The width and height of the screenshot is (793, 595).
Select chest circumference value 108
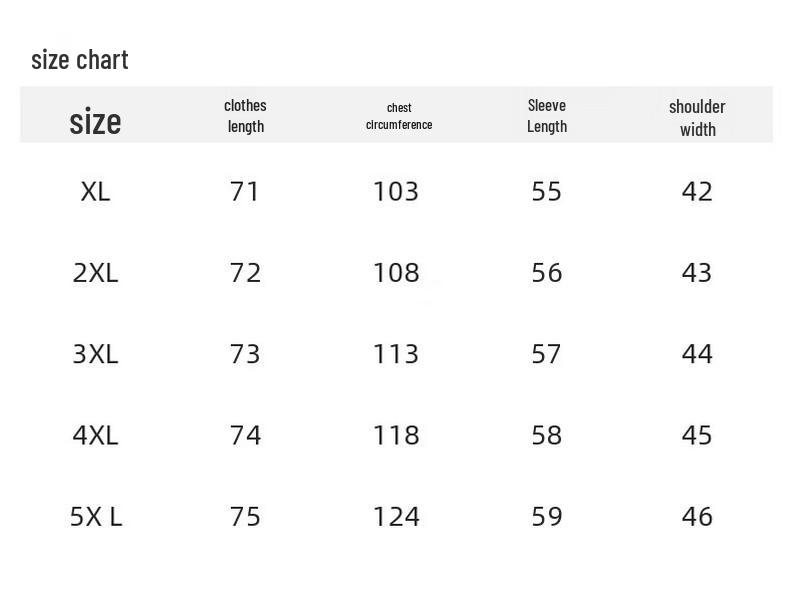[396, 273]
